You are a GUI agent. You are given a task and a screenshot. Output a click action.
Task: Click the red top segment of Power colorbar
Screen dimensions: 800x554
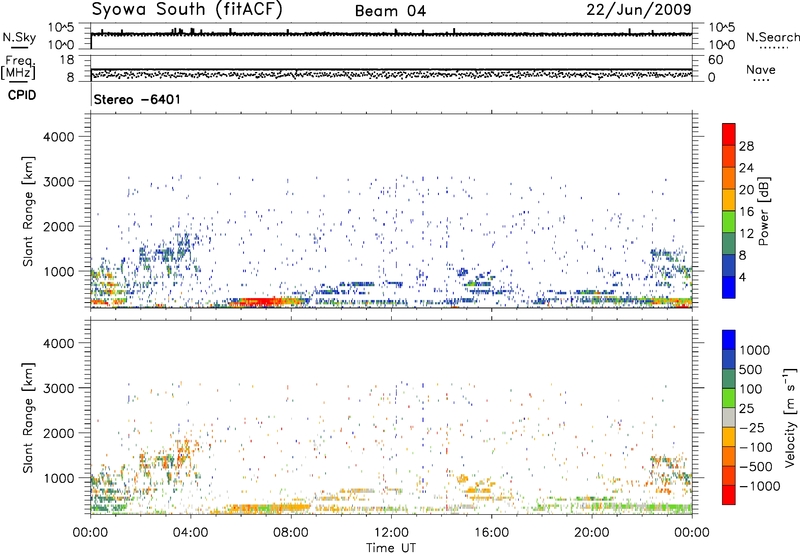point(729,134)
